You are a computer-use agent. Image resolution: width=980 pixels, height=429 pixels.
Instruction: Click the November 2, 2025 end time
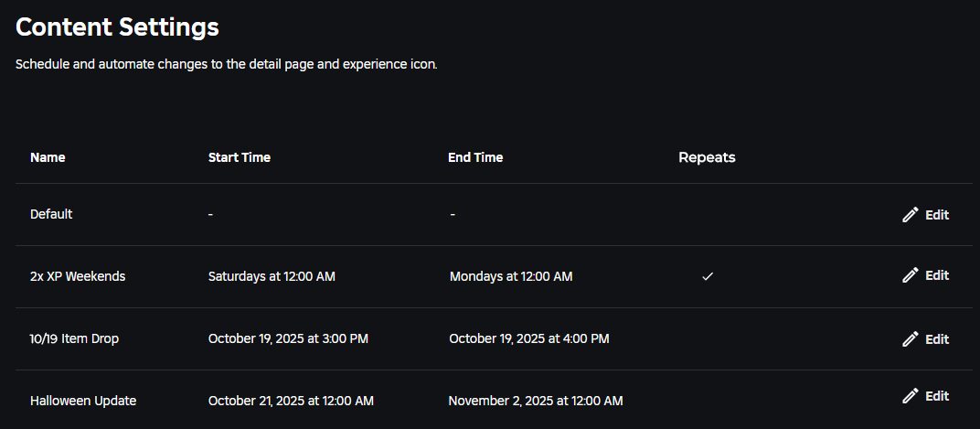pyautogui.click(x=536, y=401)
